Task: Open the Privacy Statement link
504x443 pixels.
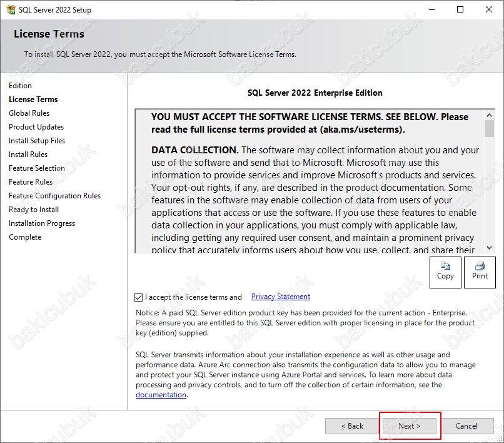Action: point(281,297)
